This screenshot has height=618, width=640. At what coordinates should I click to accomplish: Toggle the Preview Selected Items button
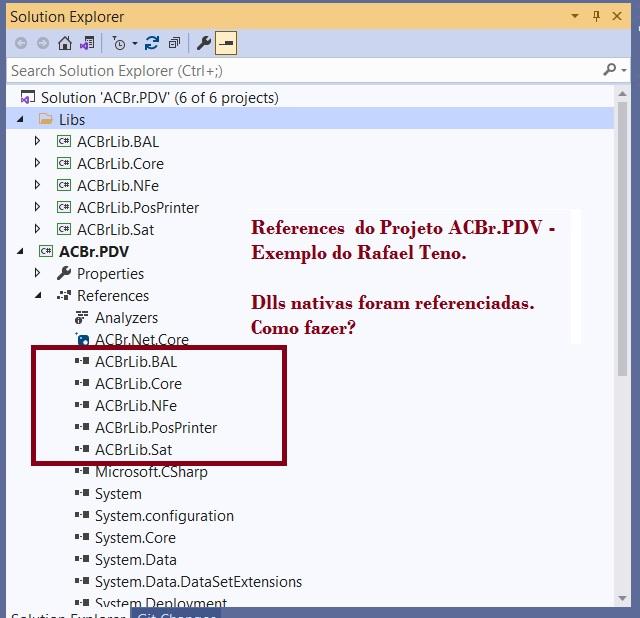[x=226, y=43]
